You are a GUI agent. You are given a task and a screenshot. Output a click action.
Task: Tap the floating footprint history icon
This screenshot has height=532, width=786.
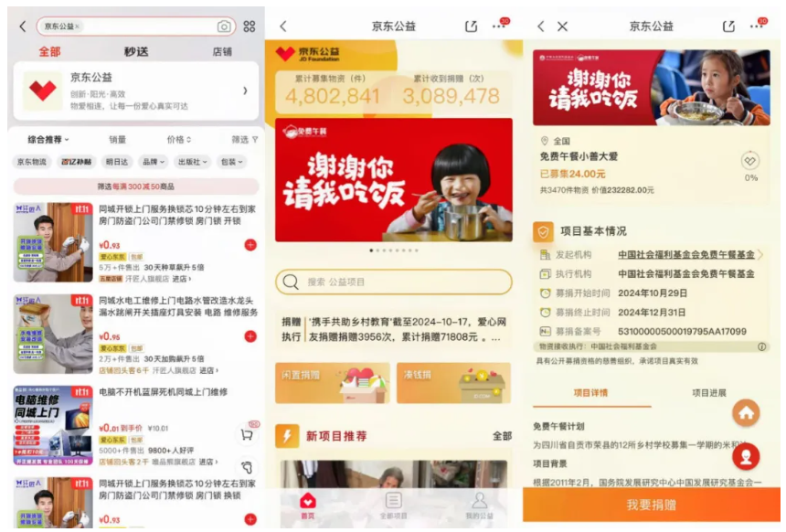click(x=247, y=467)
